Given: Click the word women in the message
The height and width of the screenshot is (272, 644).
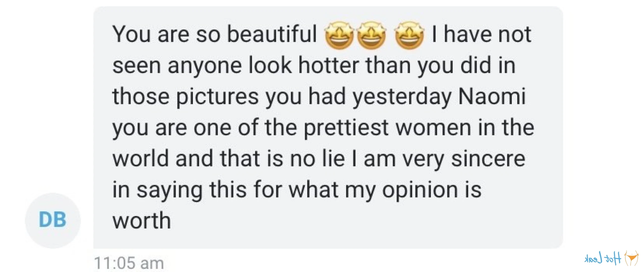Looking at the screenshot, I should click(x=433, y=129).
